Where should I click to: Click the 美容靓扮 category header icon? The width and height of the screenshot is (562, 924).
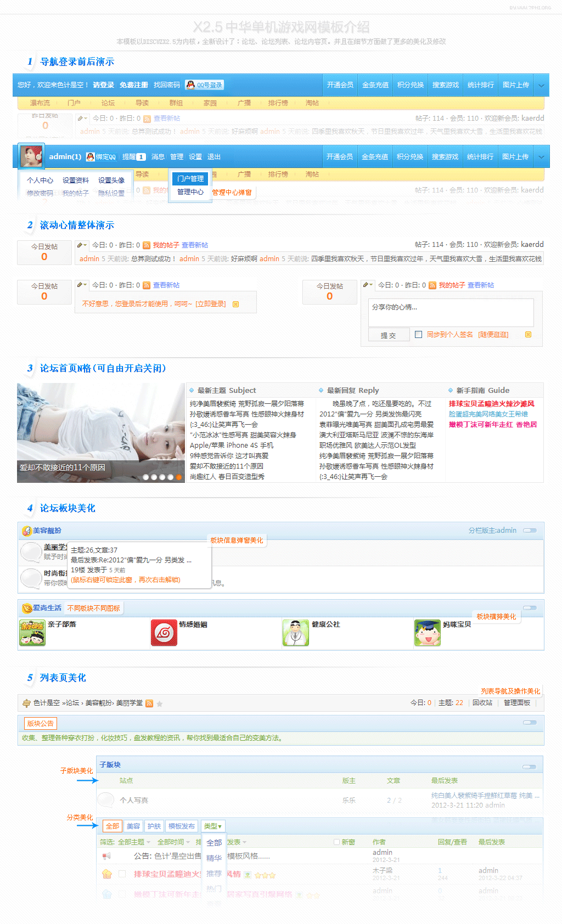26,531
